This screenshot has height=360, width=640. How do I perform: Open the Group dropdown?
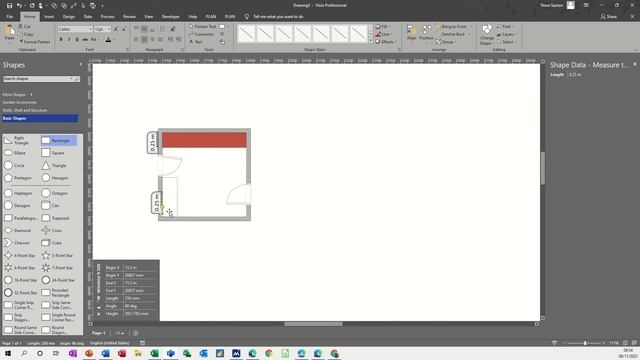[446, 42]
